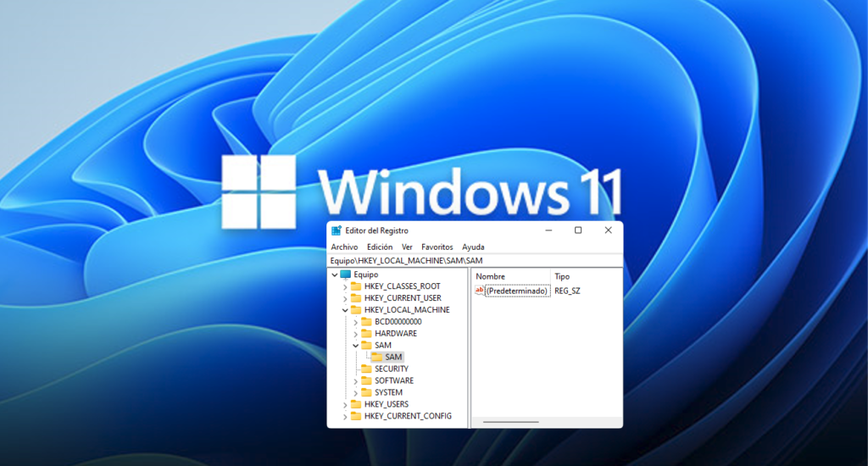The width and height of the screenshot is (868, 466).
Task: Click the HKEY_LOCAL_MACHINE folder icon
Action: (x=356, y=310)
